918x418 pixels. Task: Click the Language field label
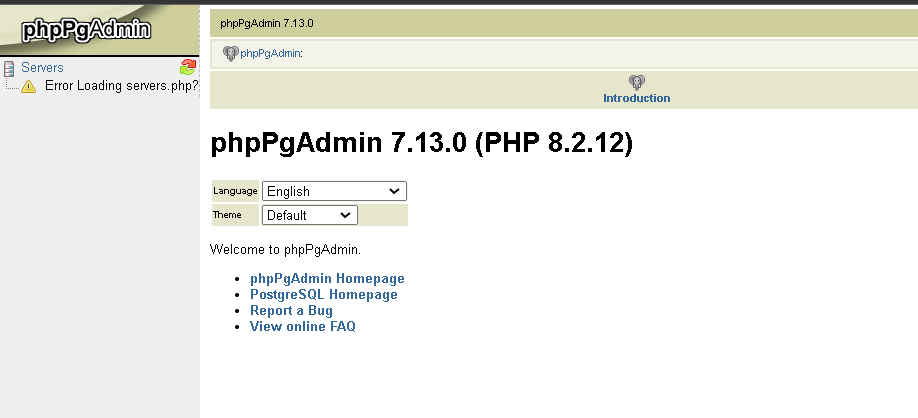235,191
